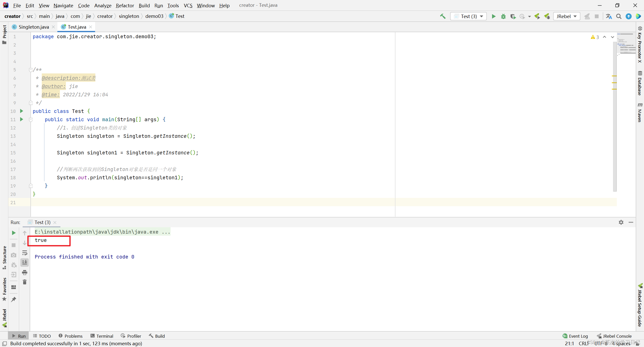
Task: Rerun Test with green play in Run panel
Action: [14, 233]
